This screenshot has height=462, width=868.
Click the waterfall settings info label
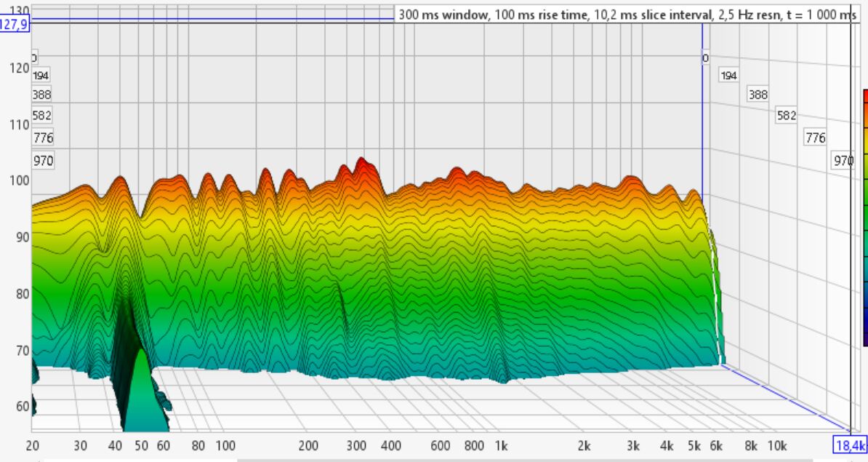tap(627, 15)
